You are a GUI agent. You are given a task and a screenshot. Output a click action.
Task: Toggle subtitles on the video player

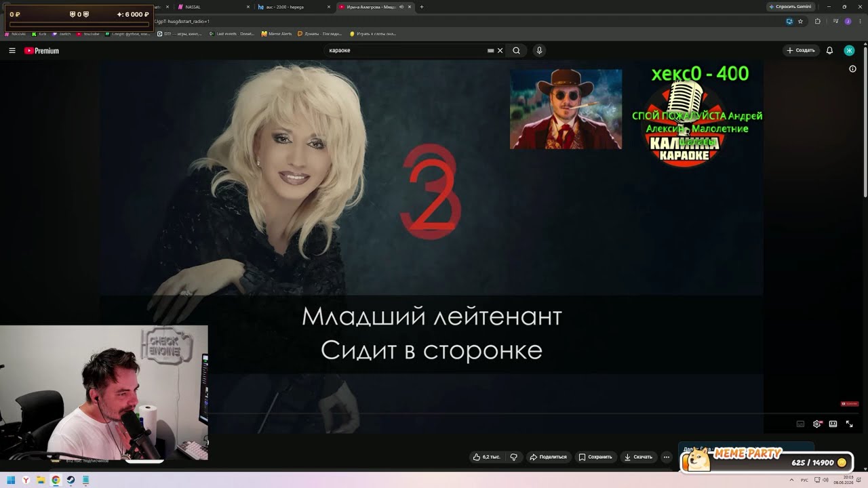click(x=800, y=424)
